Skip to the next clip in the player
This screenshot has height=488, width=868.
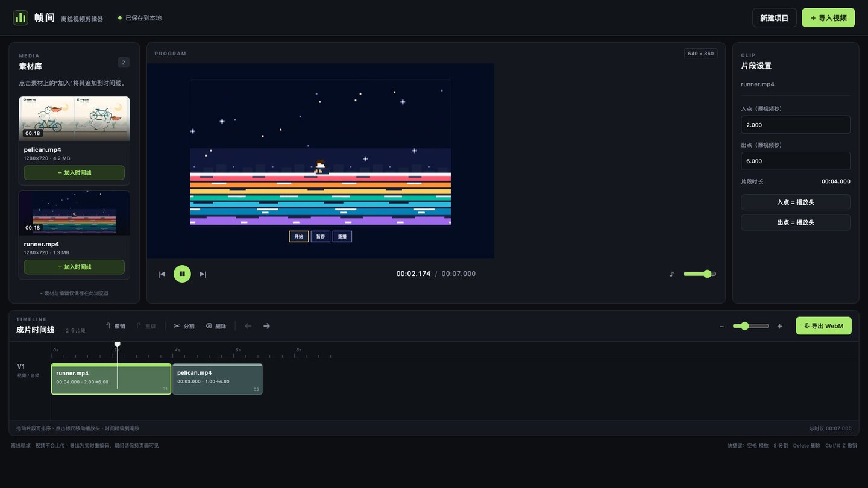203,274
